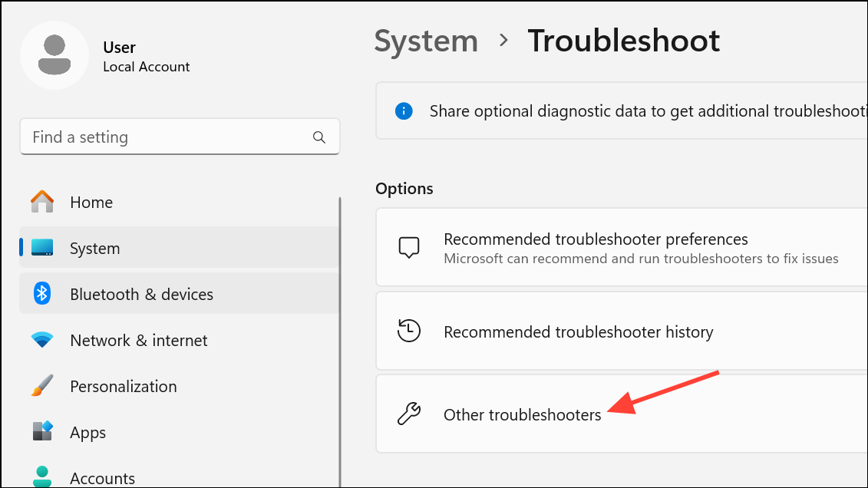Click the Accounts person icon
Screen dimensions: 868x488
(x=42, y=477)
